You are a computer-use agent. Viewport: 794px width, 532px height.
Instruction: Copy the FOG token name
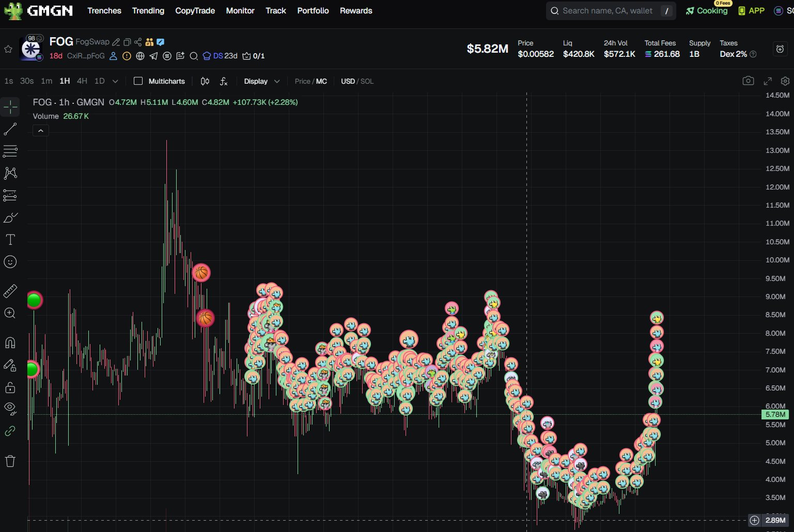point(127,42)
